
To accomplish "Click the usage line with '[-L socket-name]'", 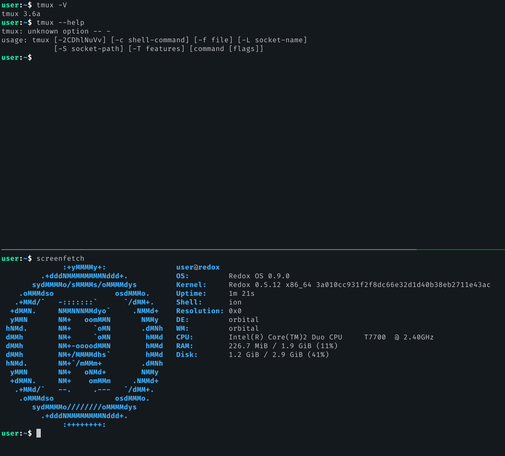I will point(154,40).
